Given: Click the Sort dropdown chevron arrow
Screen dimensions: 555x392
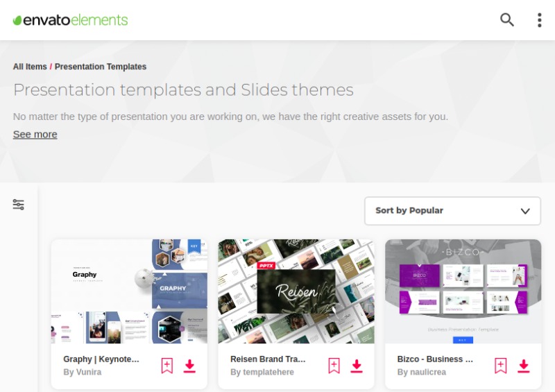Looking at the screenshot, I should click(525, 211).
